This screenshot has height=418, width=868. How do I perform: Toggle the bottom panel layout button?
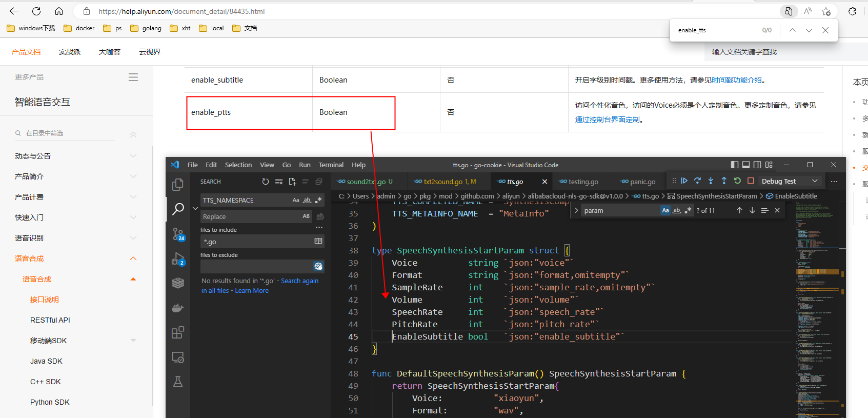(746, 165)
